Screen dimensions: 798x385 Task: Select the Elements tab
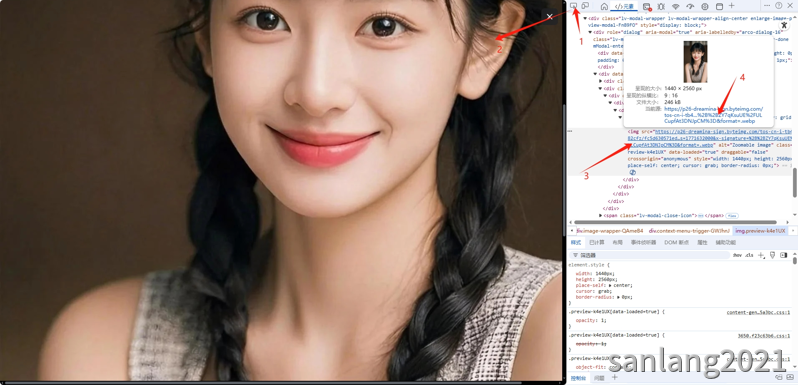[624, 6]
